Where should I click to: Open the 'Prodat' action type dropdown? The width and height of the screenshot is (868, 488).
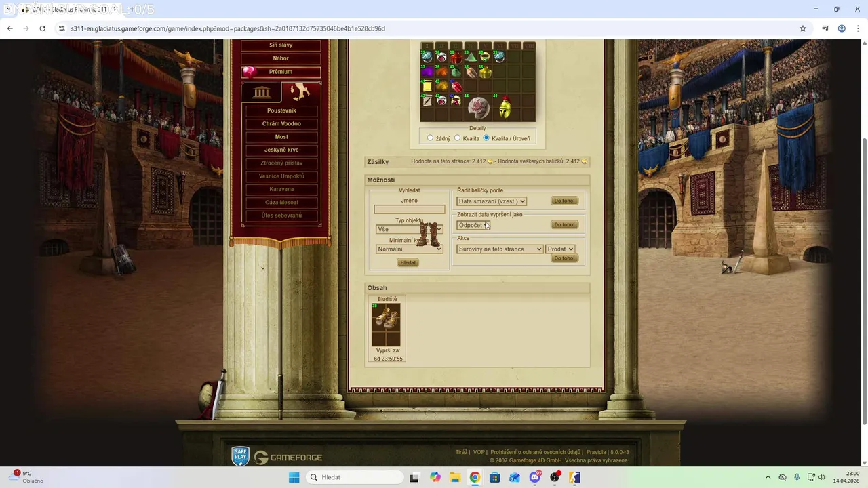pos(560,249)
